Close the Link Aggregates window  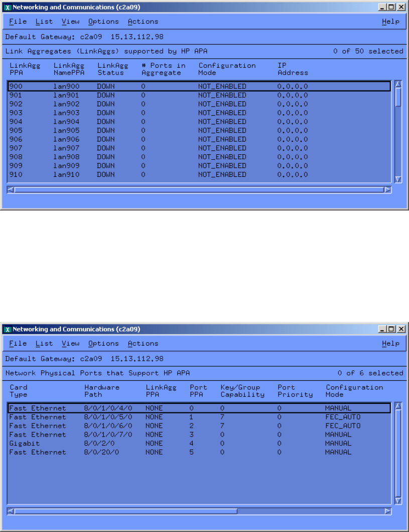[x=401, y=7]
